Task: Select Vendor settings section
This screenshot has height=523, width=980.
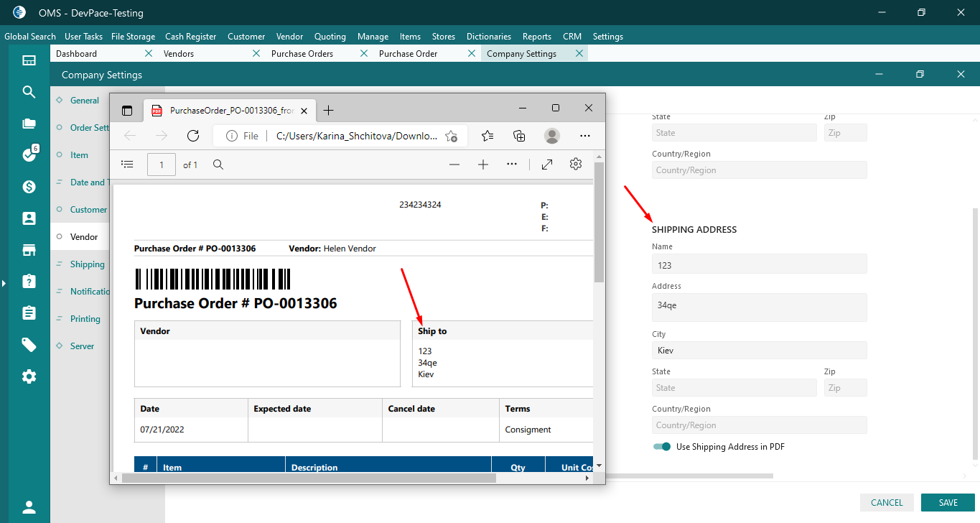Action: coord(84,237)
